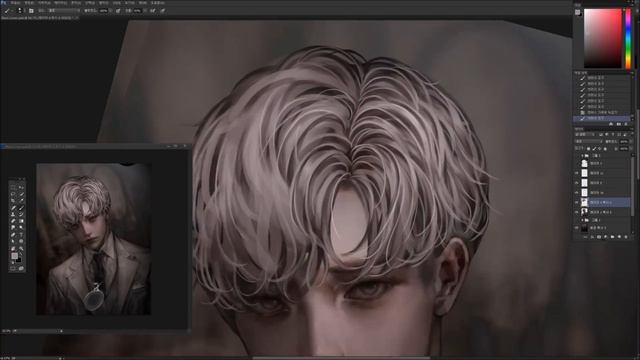The image size is (640, 360).
Task: Select the Path Selection tool
Action: (13, 241)
